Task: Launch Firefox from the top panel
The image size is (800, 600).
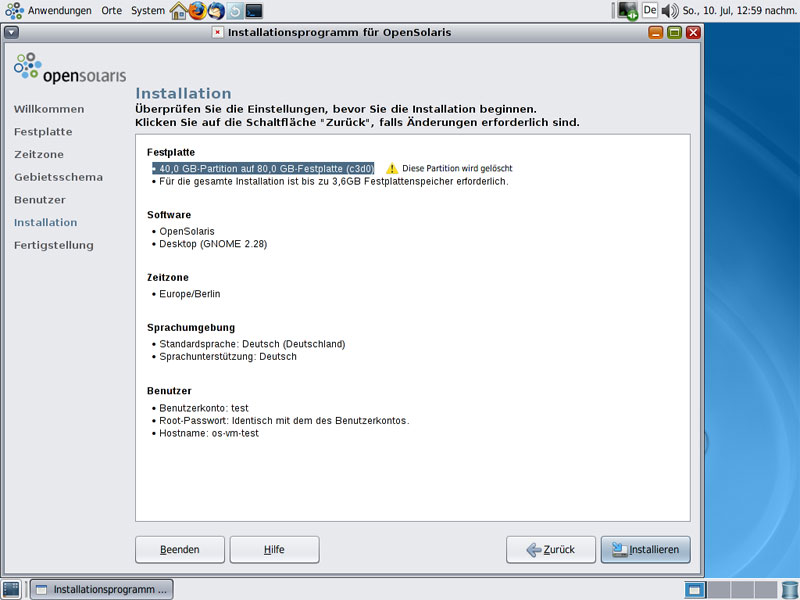Action: (x=197, y=11)
